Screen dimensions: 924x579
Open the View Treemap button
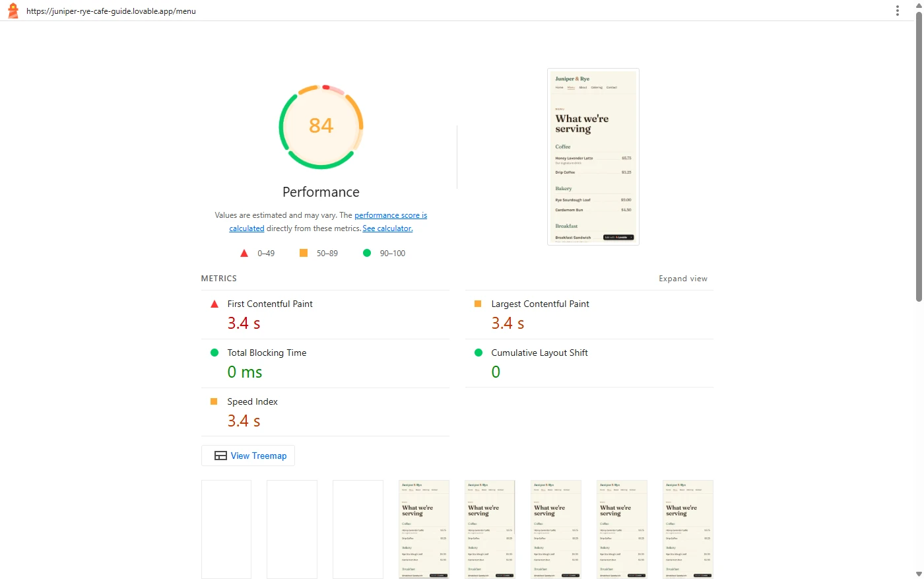(248, 456)
